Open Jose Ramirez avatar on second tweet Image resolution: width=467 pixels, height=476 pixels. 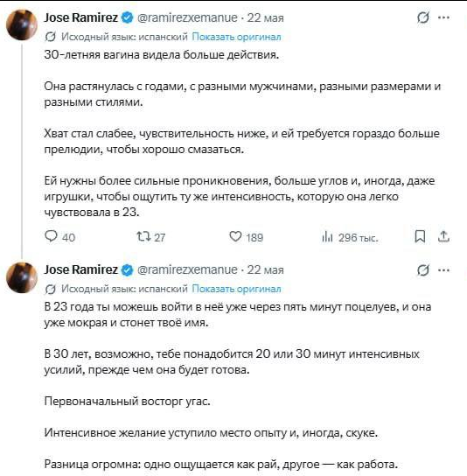point(22,277)
